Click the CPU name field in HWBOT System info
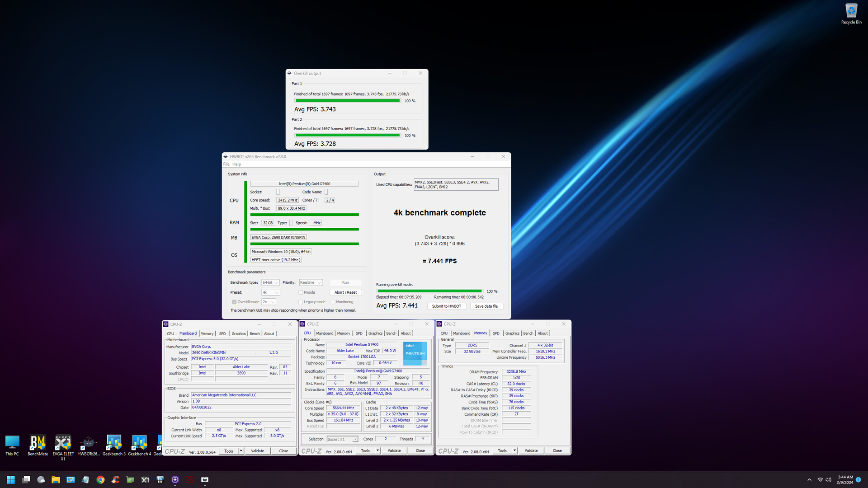This screenshot has height=488, width=868. click(304, 184)
